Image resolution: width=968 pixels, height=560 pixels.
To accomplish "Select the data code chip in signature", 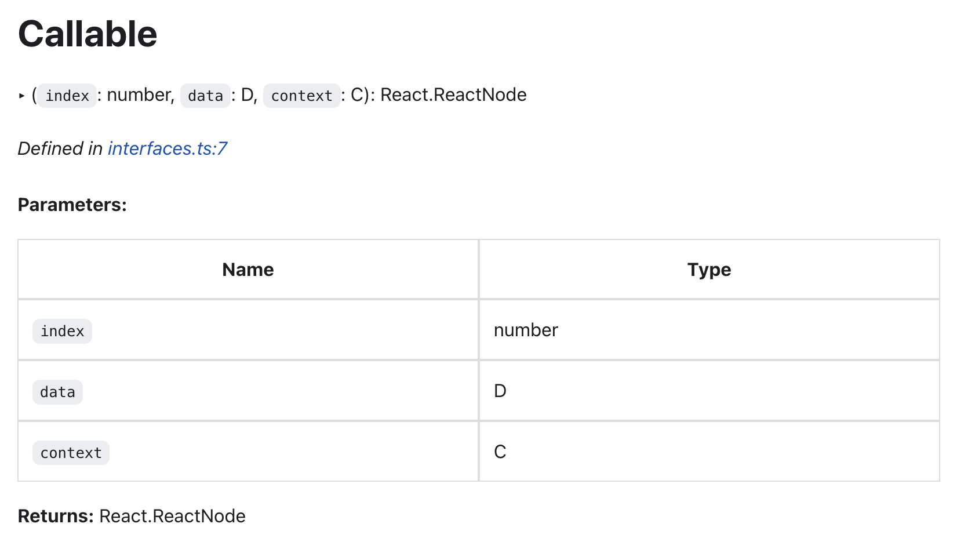I will coord(205,96).
